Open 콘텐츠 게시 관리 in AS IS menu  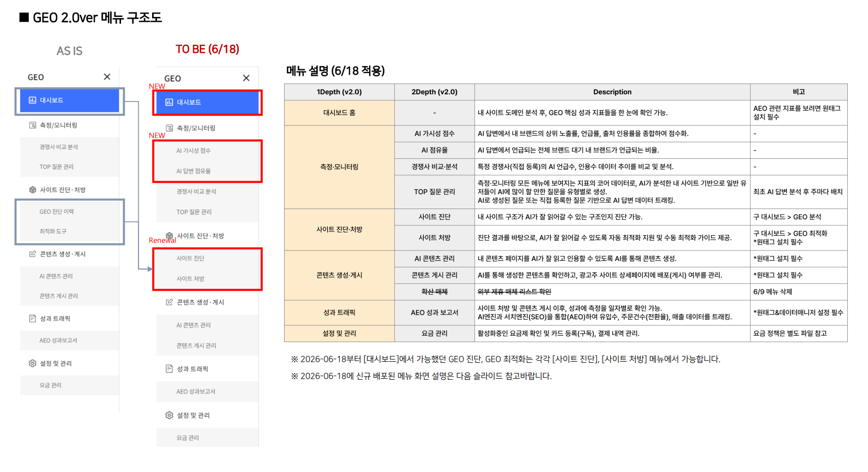point(58,296)
